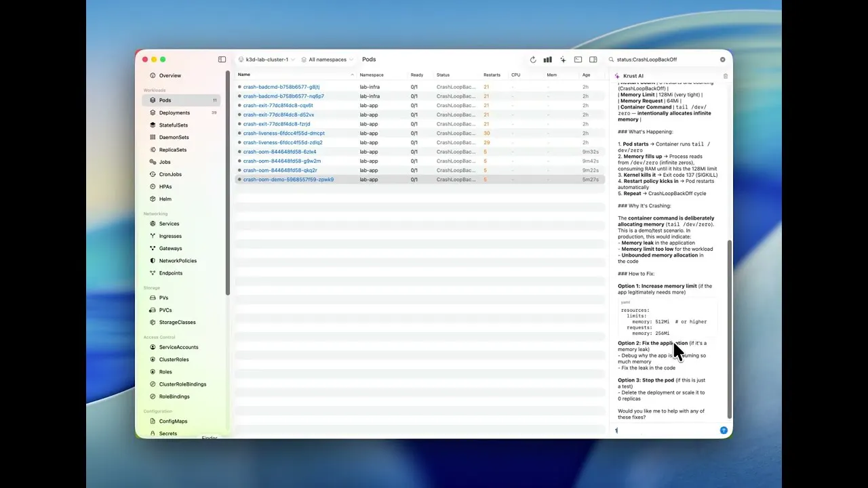
Task: Open pod crash-oom-demo-5968557f59-zpwk9
Action: coord(288,180)
